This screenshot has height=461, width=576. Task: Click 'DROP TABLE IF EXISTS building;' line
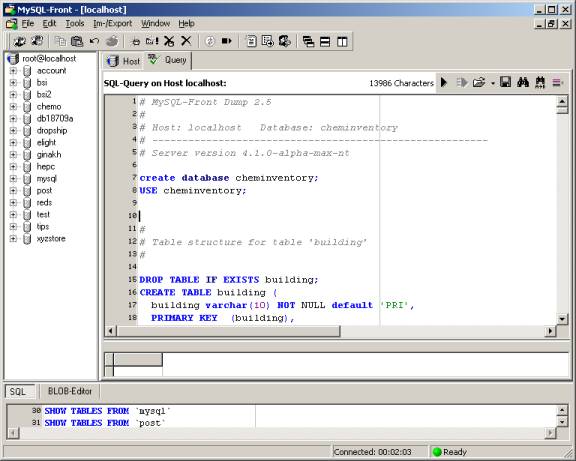(228, 280)
